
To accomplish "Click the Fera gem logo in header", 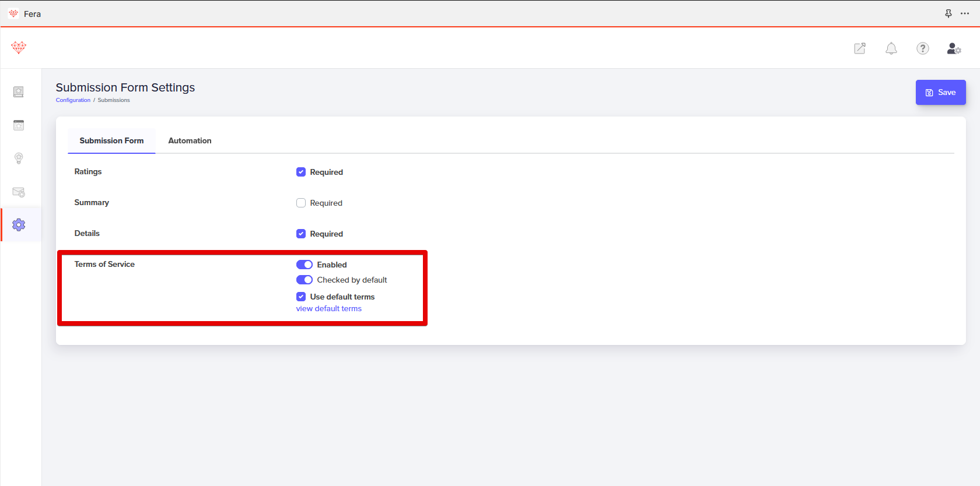I will click(x=19, y=48).
